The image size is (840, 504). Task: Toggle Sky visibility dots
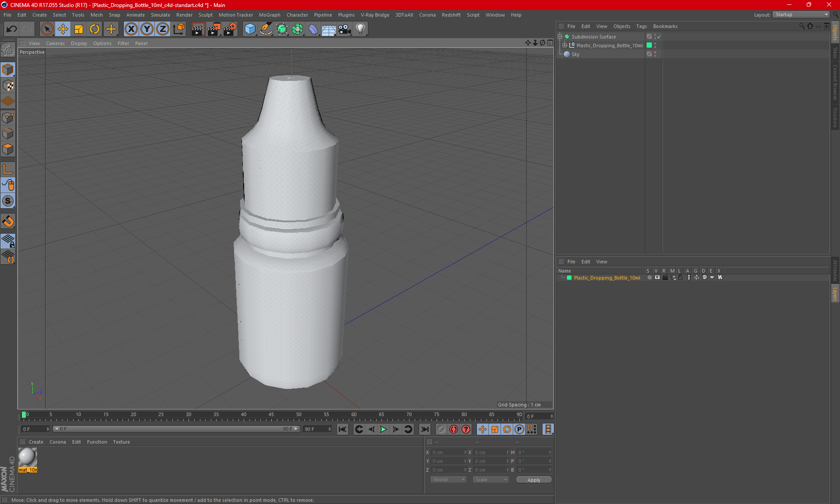pyautogui.click(x=655, y=54)
